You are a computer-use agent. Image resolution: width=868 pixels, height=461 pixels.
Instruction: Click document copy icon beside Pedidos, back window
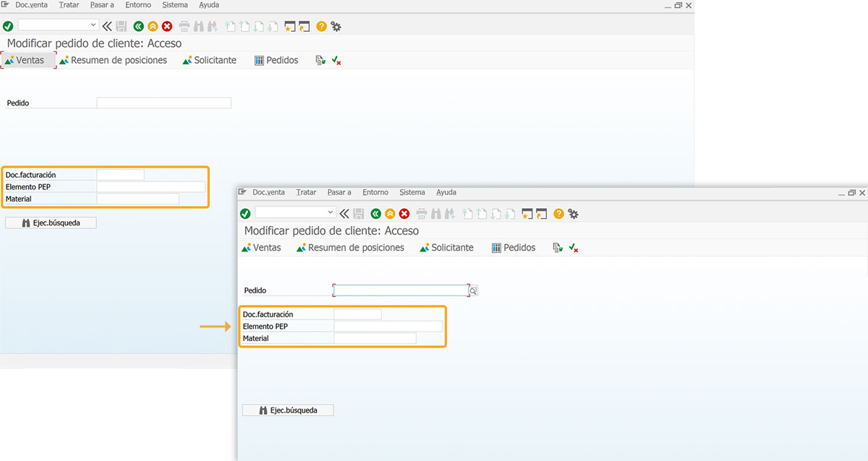(x=320, y=61)
